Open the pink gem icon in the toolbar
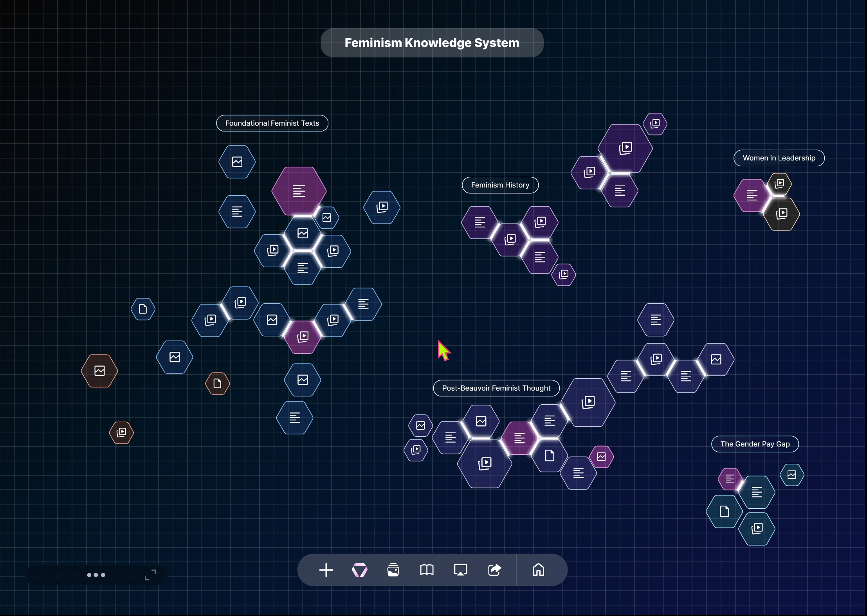The image size is (867, 616). (x=359, y=570)
